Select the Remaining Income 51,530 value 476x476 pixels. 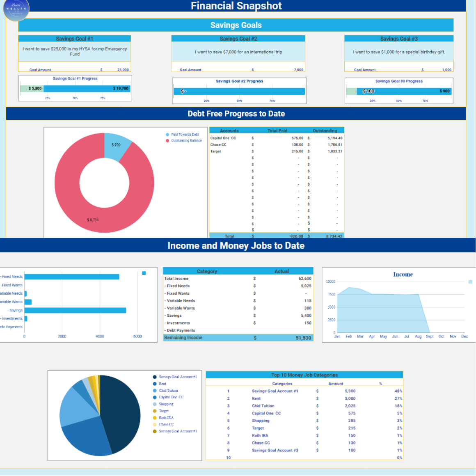click(303, 338)
